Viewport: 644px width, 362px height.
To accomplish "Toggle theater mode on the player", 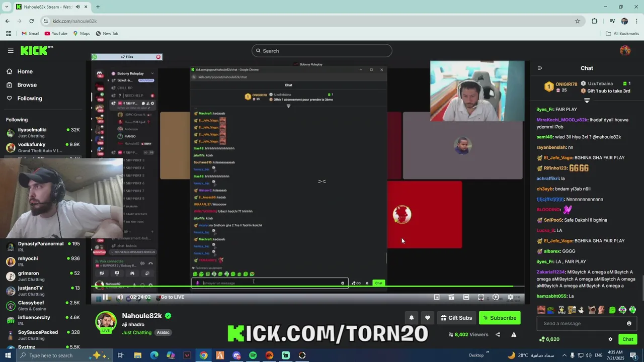I will pyautogui.click(x=466, y=297).
